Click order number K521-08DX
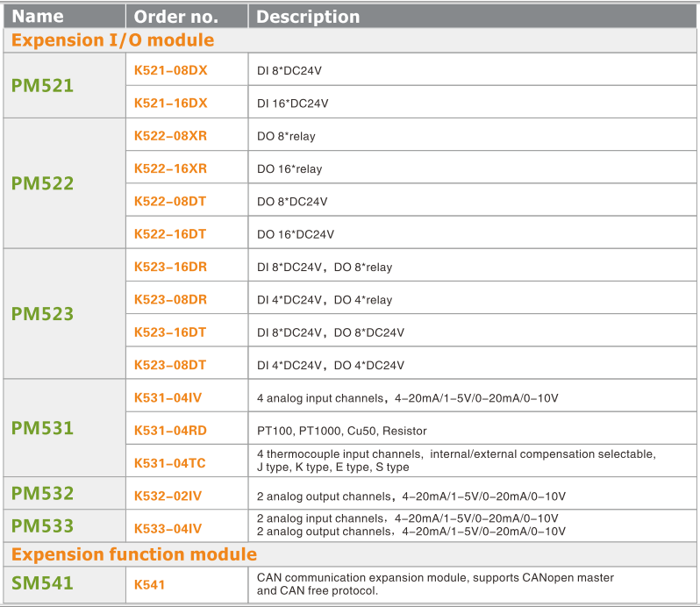This screenshot has width=700, height=607. pos(171,69)
